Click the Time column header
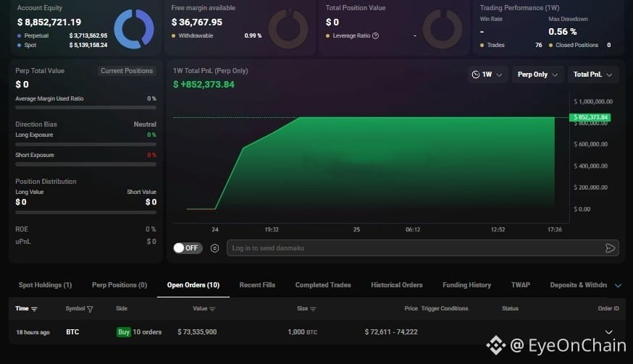This screenshot has width=633, height=364. (x=22, y=309)
